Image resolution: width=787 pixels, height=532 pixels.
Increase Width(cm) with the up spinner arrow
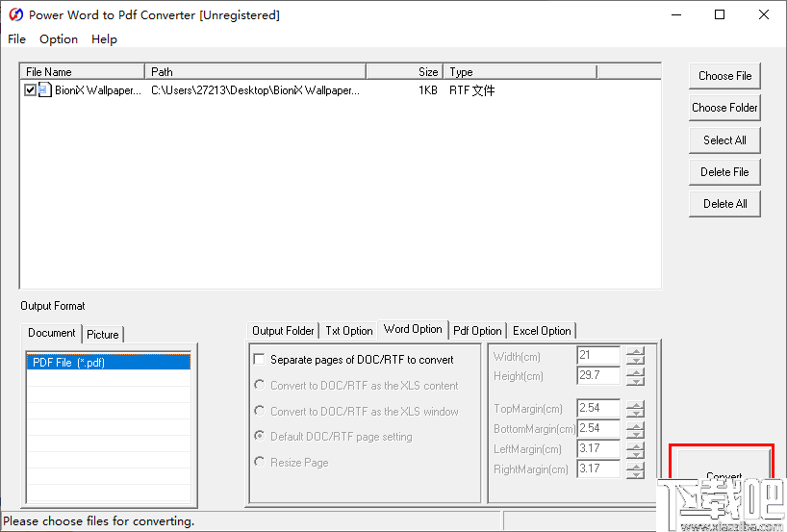[x=635, y=351]
